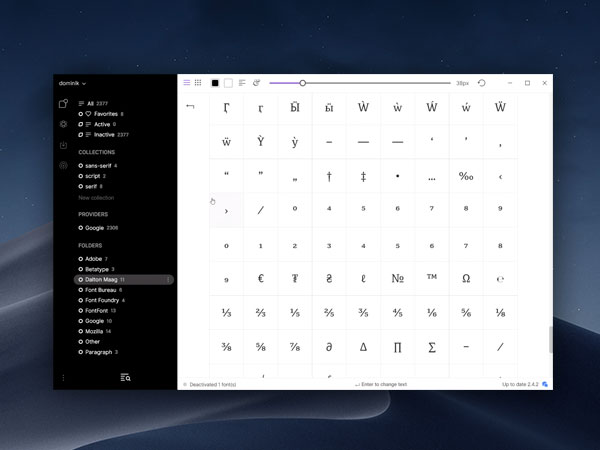Click New collection link
This screenshot has width=600, height=450.
click(x=96, y=198)
